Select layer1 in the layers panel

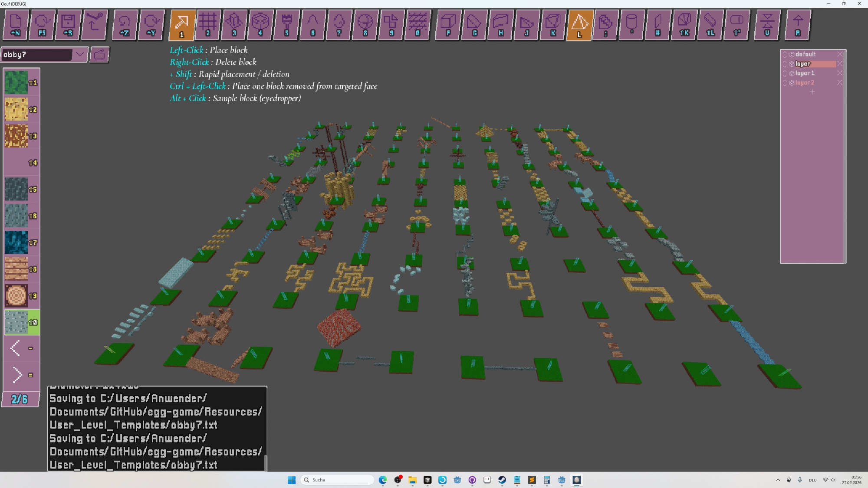click(805, 73)
